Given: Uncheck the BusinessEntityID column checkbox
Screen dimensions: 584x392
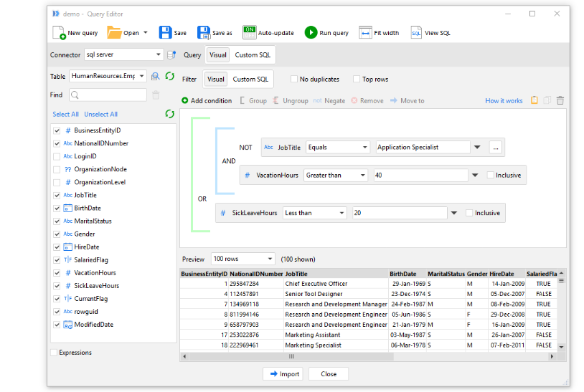Looking at the screenshot, I should pos(57,130).
